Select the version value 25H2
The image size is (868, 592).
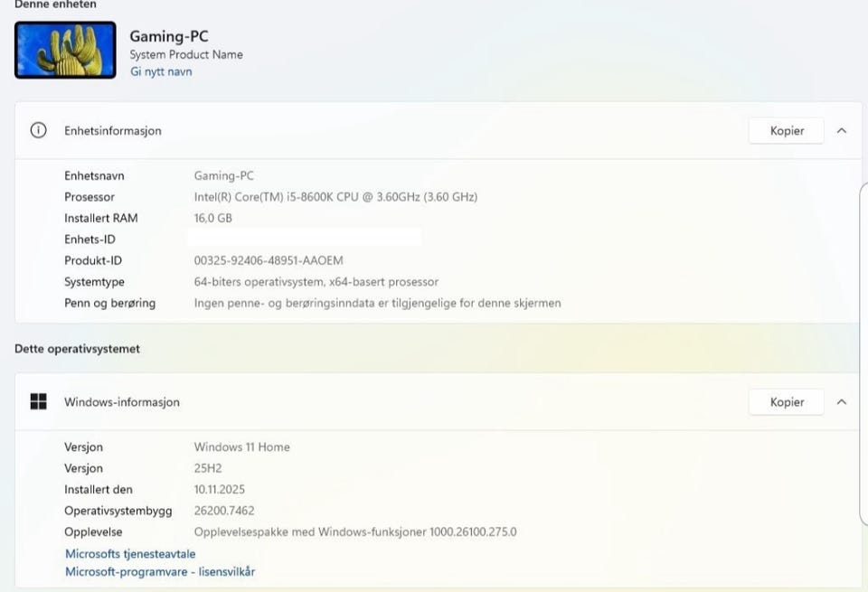208,468
